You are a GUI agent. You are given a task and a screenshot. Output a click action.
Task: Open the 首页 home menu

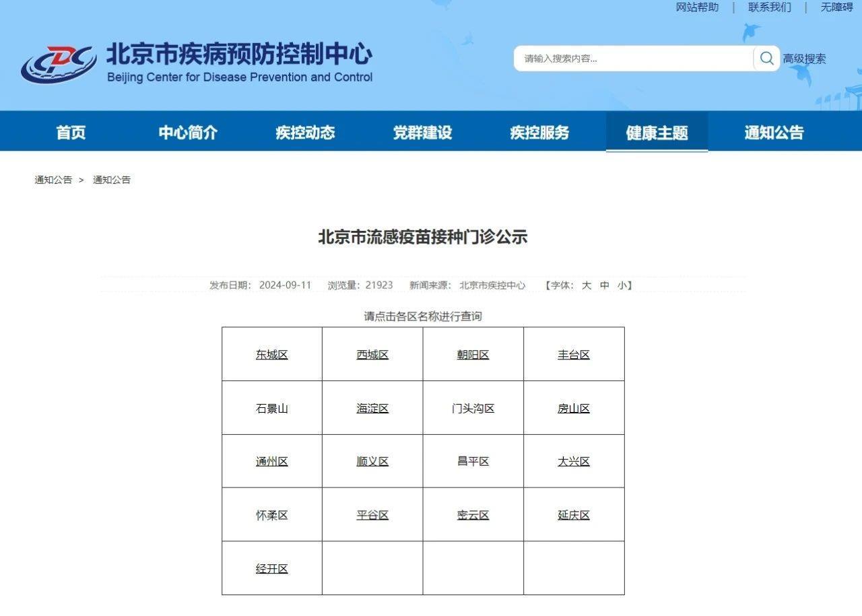[71, 133]
